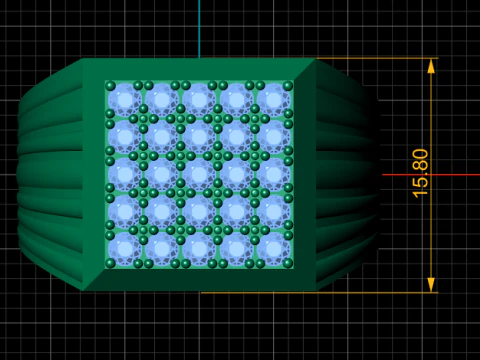Pick the upper arrowhead of the dimension line
Viewport: 480px width, 360px height.
click(x=431, y=66)
